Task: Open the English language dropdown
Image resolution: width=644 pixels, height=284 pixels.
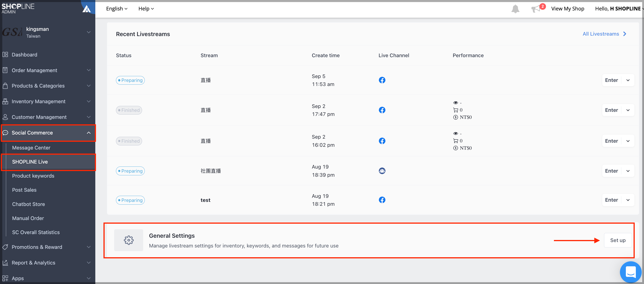Action: [x=117, y=9]
